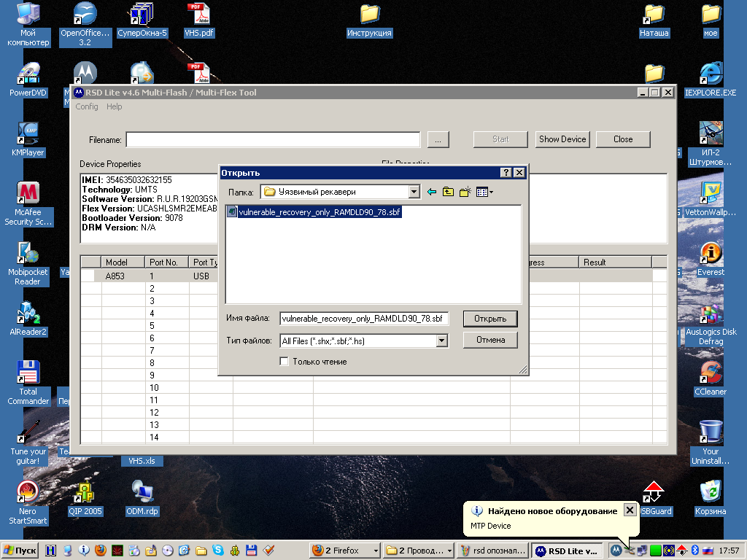747x560 pixels.
Task: Create a new folder in Open dialog
Action: pos(465,192)
